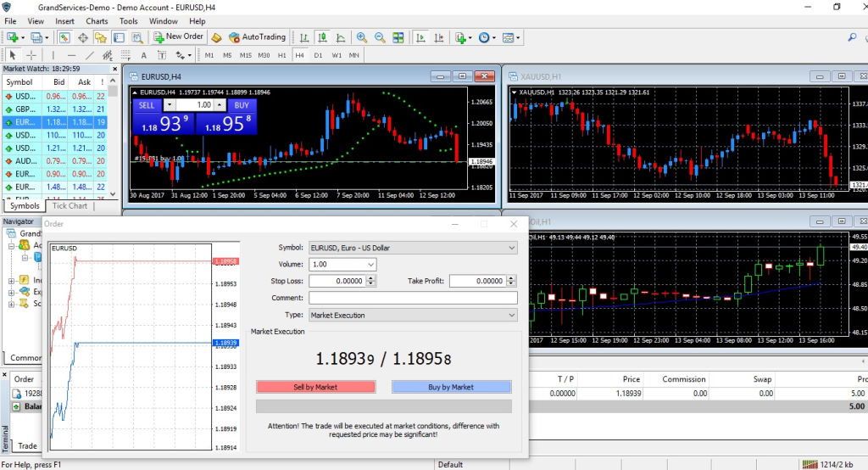Open the Help menu
The width and height of the screenshot is (868, 470).
[197, 21]
